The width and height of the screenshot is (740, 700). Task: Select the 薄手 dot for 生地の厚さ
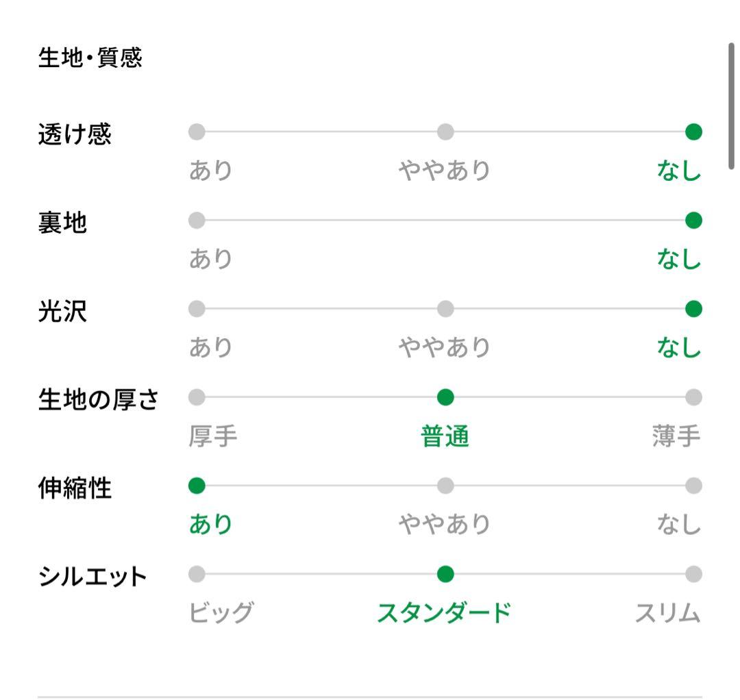[x=693, y=397]
